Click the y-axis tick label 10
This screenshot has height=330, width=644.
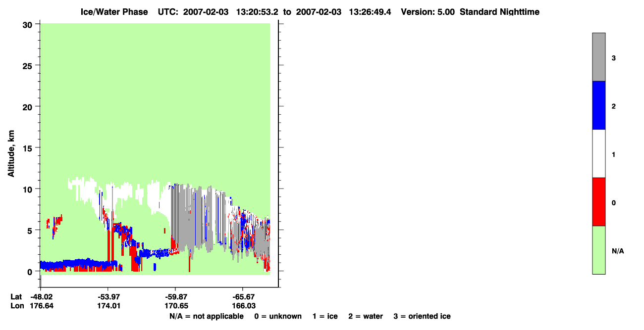(x=29, y=189)
